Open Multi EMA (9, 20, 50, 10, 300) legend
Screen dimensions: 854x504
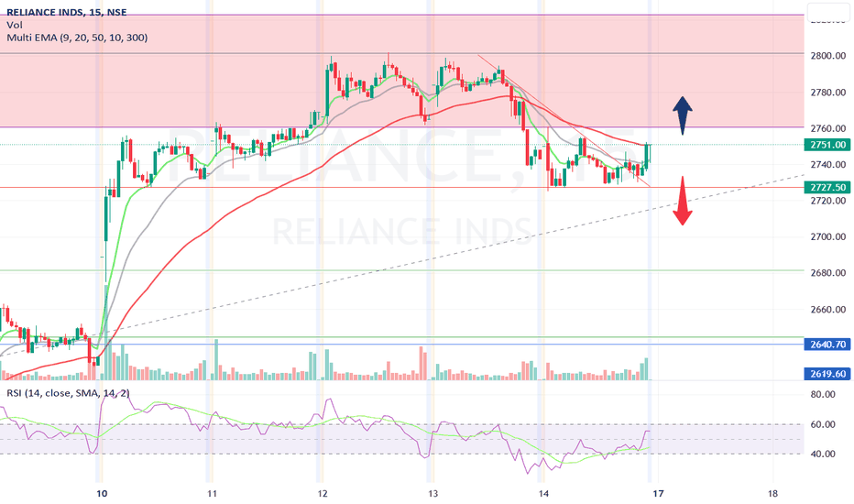coord(77,38)
